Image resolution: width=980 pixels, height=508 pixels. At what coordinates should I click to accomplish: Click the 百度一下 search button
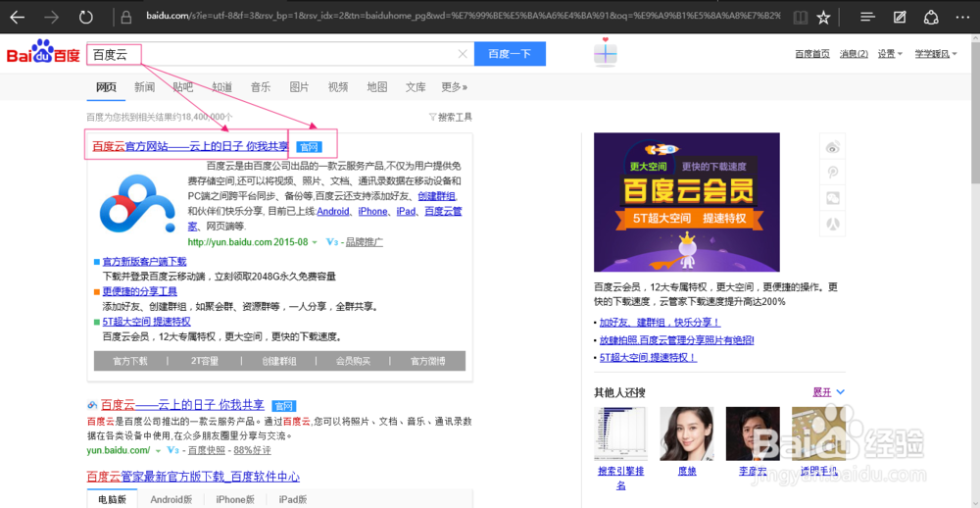click(510, 54)
